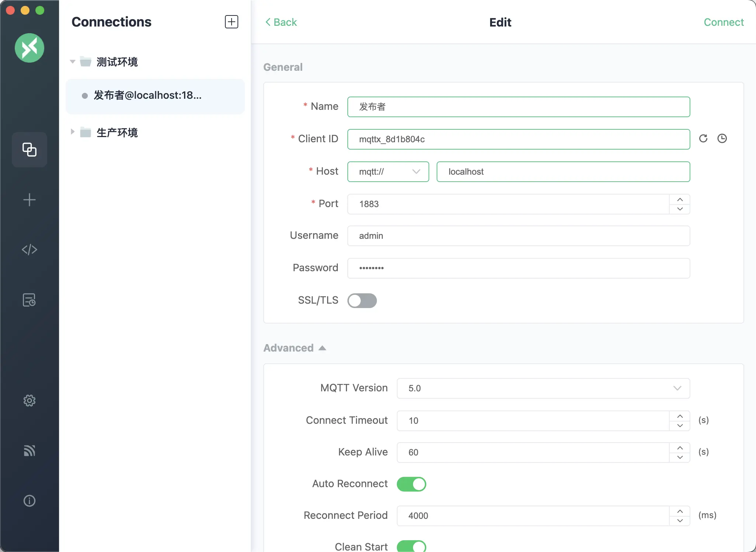Increase the Port value with up arrow

click(x=680, y=199)
